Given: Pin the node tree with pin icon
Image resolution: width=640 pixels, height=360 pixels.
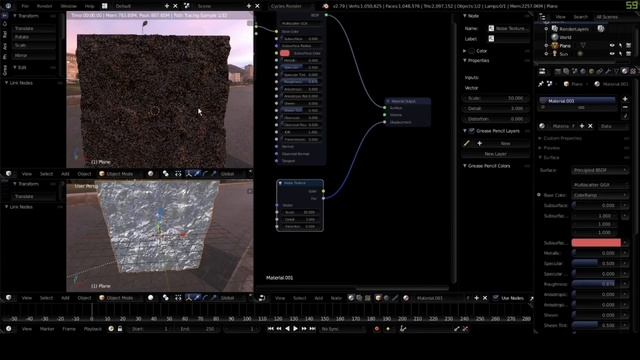Looking at the screenshot, I should point(531,298).
